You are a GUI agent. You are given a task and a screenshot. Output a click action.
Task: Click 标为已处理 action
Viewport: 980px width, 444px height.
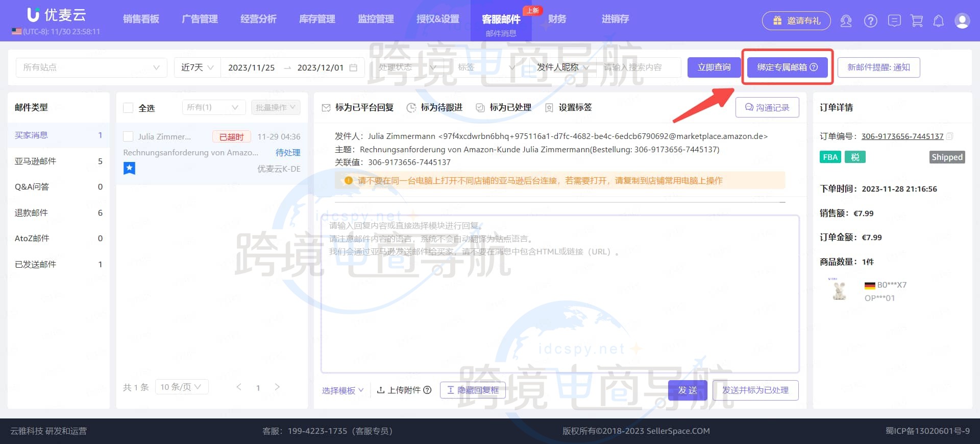(x=504, y=107)
